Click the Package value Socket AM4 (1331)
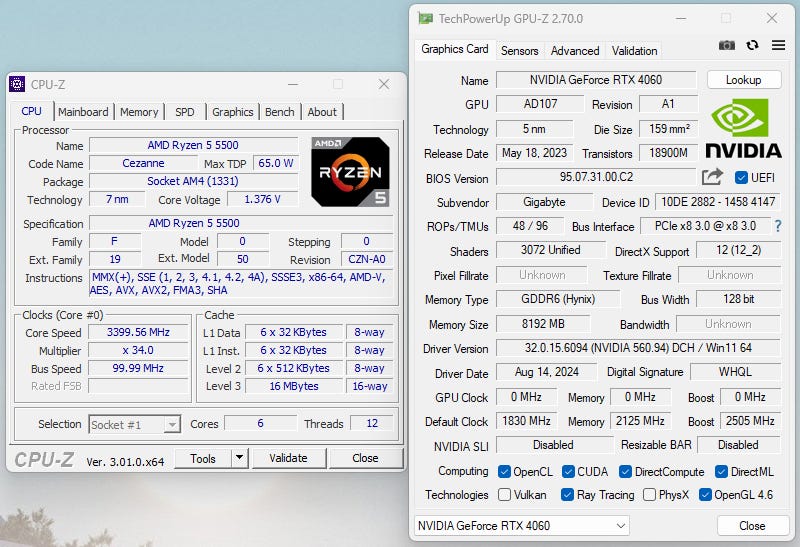The width and height of the screenshot is (800, 547). [x=193, y=181]
